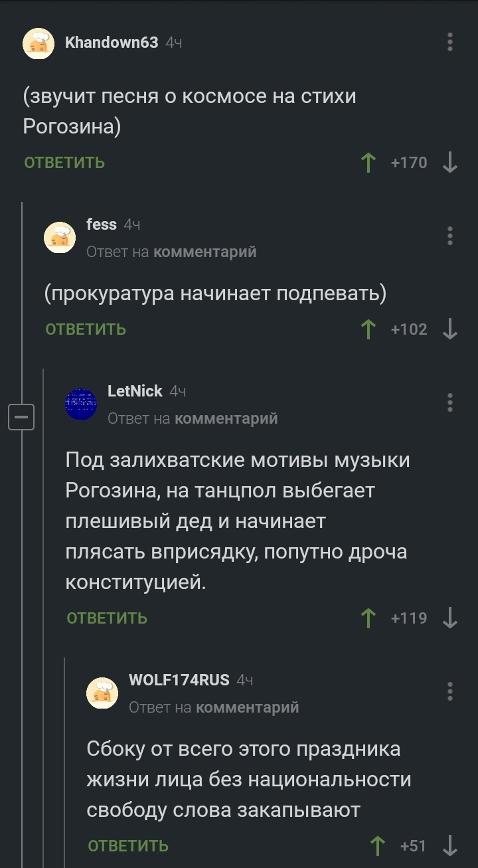Open three-dot menu on LetNick's comment

(450, 402)
